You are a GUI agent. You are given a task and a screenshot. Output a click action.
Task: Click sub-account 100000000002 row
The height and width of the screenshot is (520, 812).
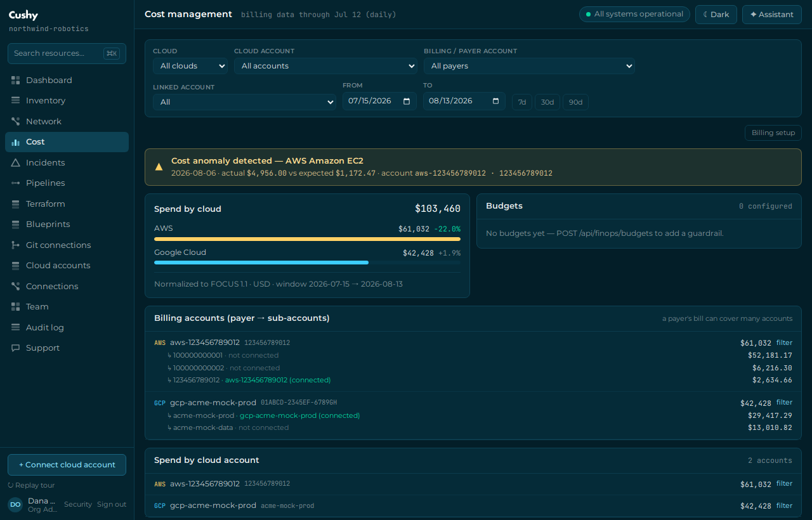(473, 368)
